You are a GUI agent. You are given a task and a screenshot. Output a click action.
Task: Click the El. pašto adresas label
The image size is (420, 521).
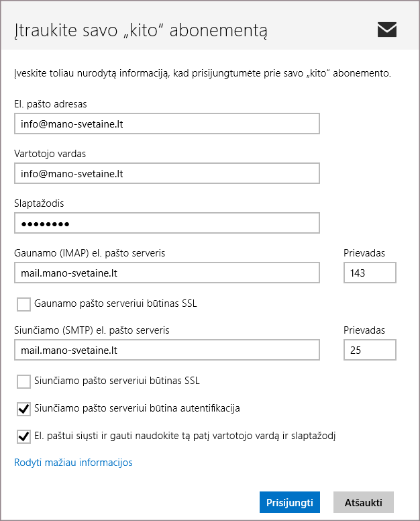point(50,104)
